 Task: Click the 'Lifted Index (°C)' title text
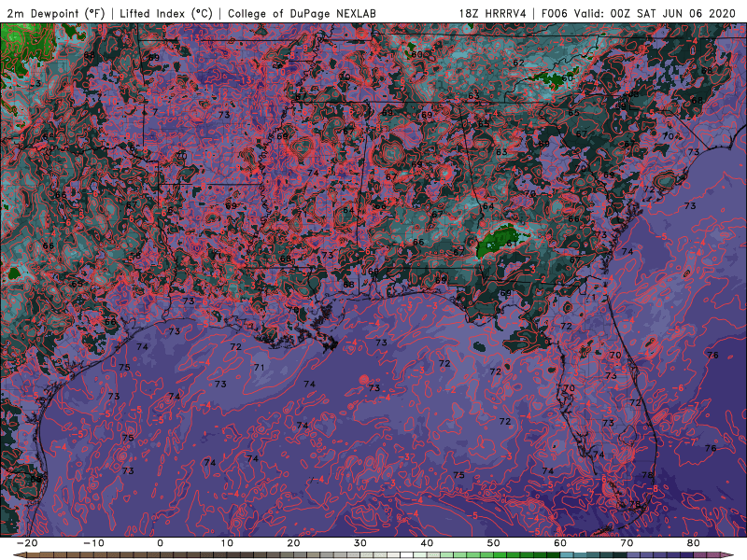(166, 13)
